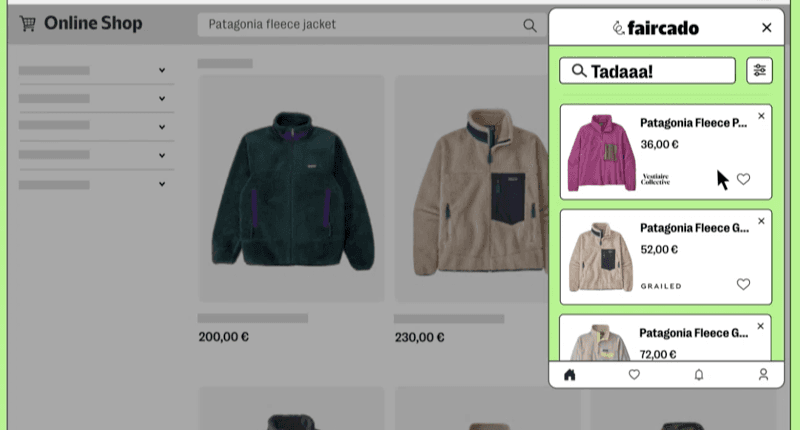Click the Vestiaire Collective seller logo
Screen dimensions: 800x430
[655, 179]
